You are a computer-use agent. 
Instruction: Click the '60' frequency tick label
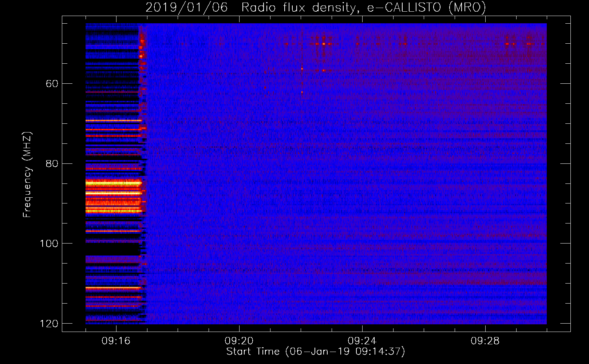pyautogui.click(x=52, y=84)
